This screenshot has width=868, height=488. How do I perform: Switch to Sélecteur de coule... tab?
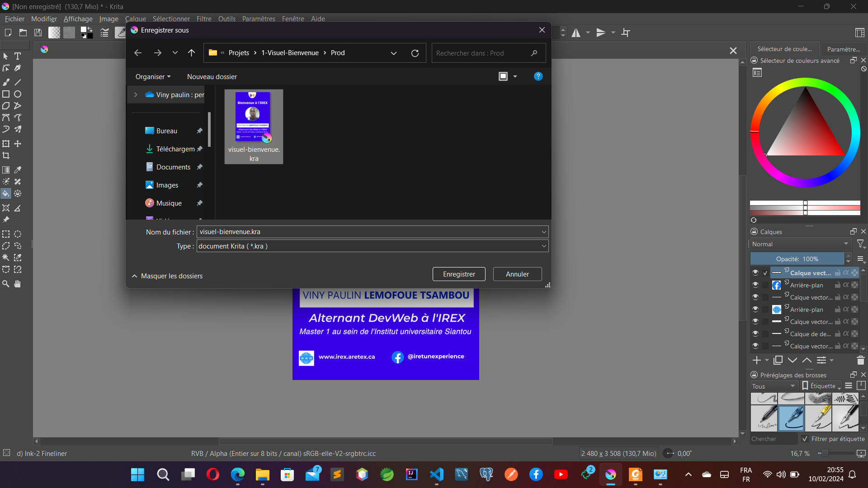coord(784,49)
